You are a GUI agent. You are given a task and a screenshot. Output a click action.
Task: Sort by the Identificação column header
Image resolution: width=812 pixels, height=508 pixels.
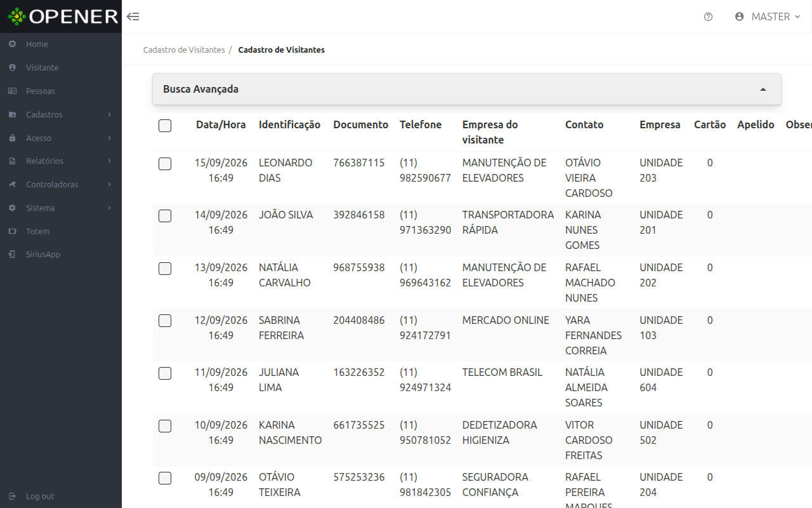coord(290,124)
